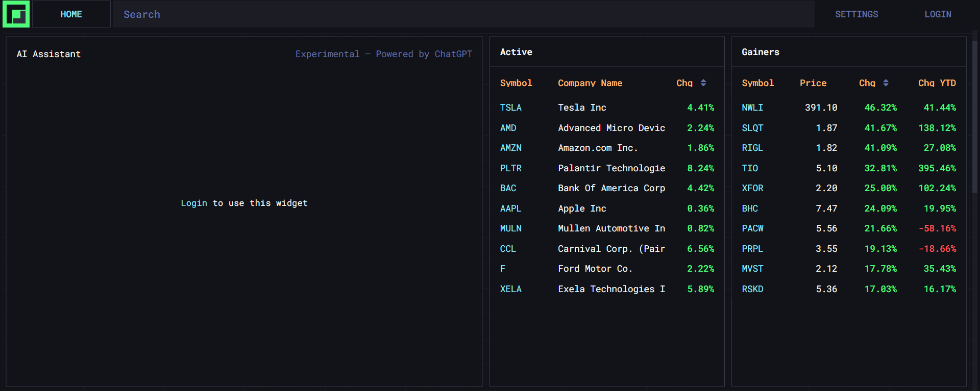
Task: Click the 395.46% YTD value
Action: coord(937,168)
